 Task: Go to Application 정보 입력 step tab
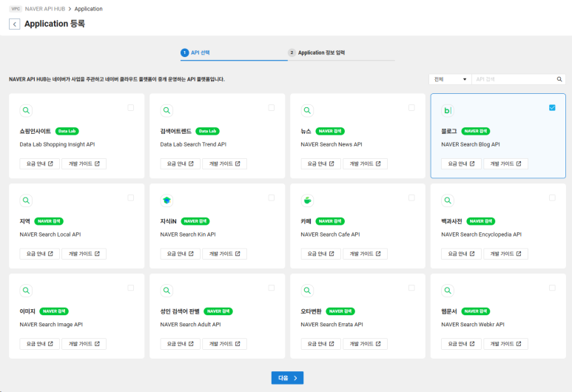(341, 53)
